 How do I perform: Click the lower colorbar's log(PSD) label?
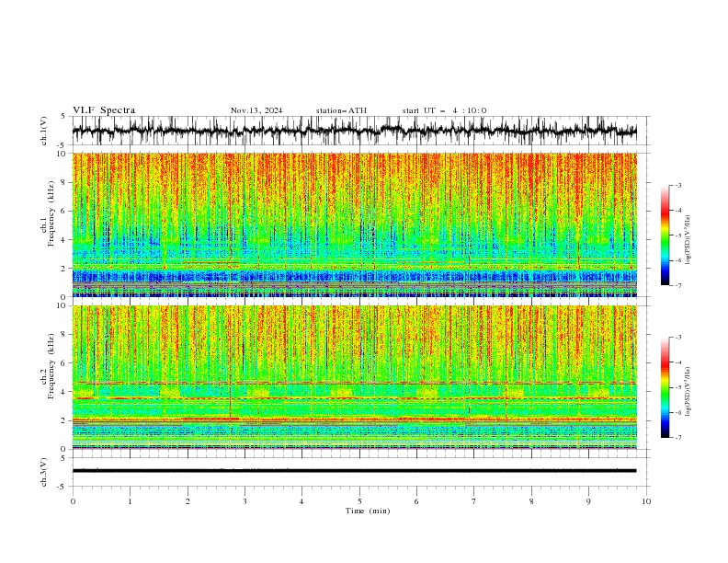688,391
